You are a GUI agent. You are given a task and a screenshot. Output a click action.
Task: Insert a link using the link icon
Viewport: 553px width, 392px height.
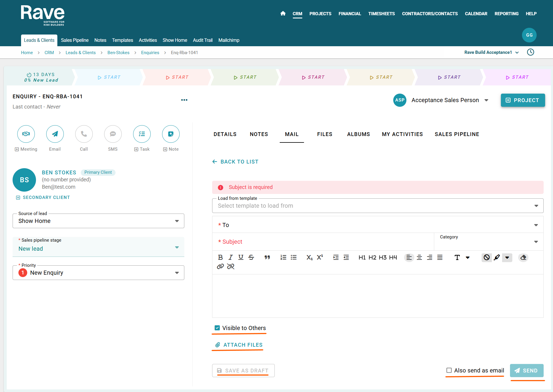pyautogui.click(x=220, y=267)
